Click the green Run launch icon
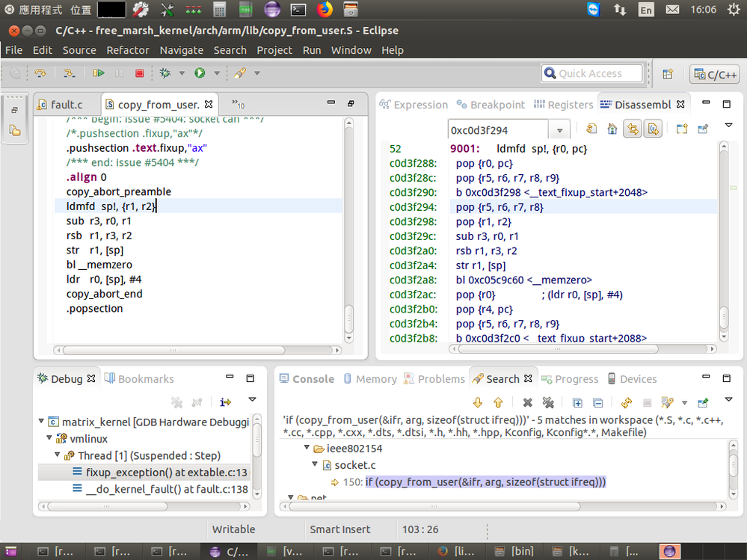The image size is (747, 560). coord(200,73)
